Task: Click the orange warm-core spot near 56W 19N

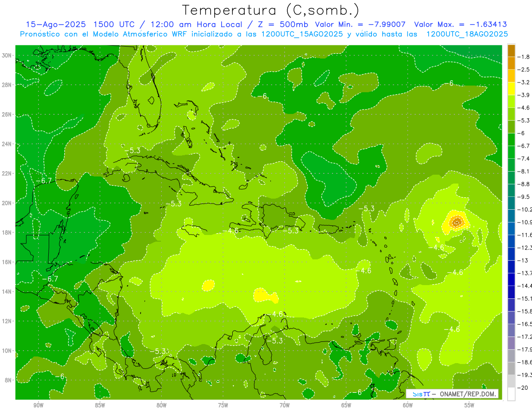Action: (457, 221)
